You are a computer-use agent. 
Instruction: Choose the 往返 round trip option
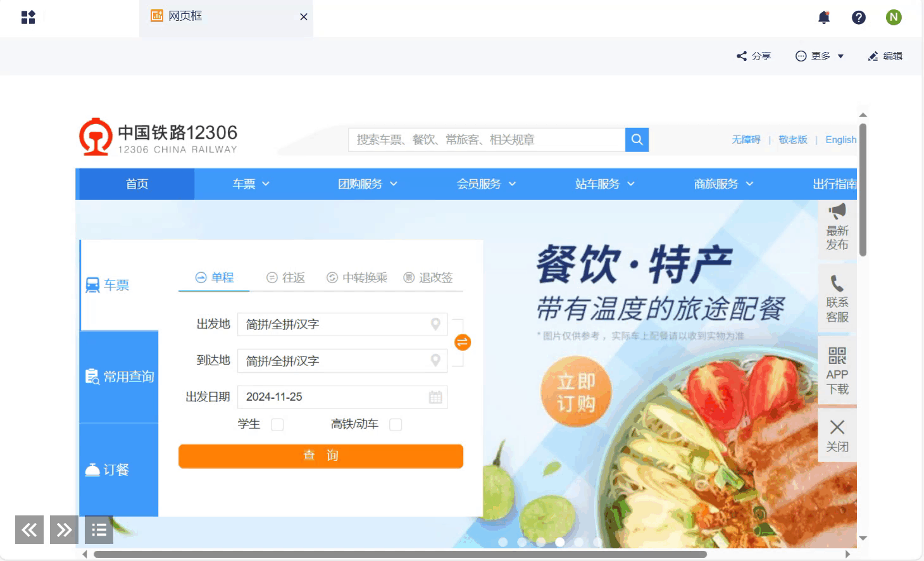click(x=285, y=277)
